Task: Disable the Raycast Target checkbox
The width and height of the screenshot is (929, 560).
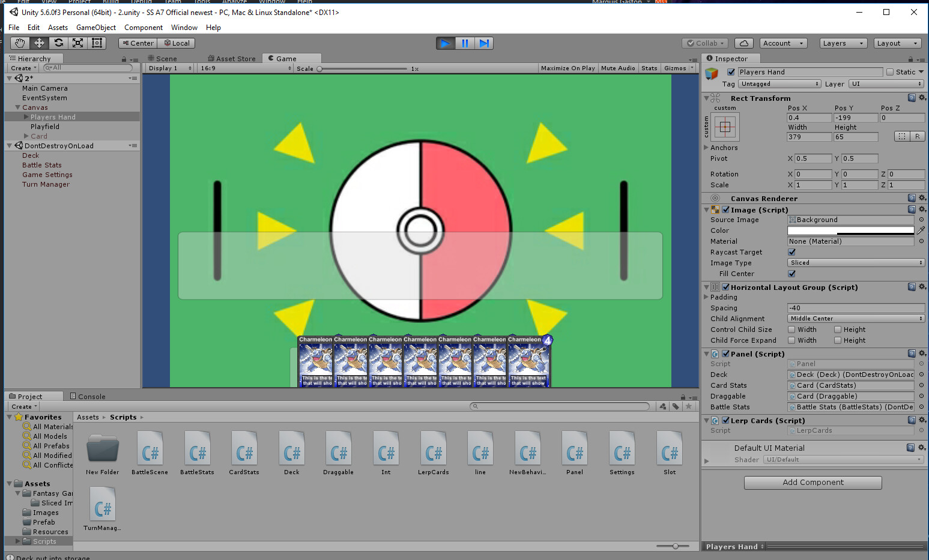Action: pos(791,252)
